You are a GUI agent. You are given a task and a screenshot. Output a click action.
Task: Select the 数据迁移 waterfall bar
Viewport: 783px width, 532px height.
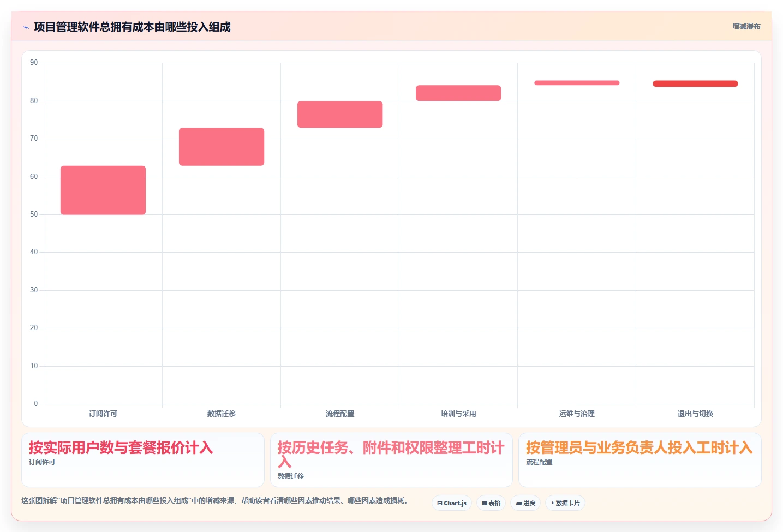click(222, 147)
